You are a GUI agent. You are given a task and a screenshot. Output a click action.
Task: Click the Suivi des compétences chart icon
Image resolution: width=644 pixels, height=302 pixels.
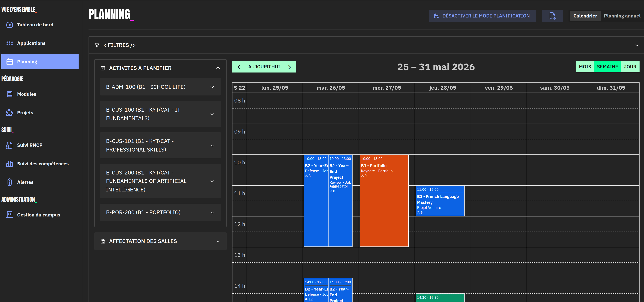(9, 164)
